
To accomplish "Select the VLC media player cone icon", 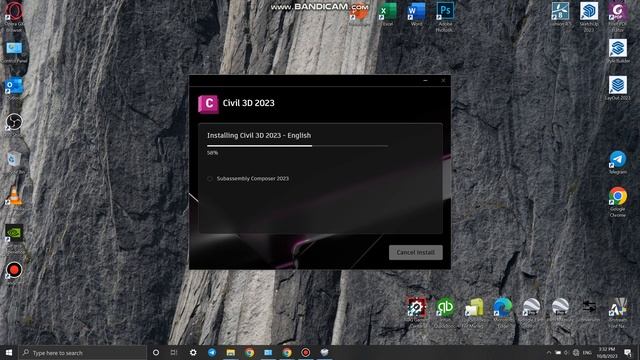I will click(14, 197).
